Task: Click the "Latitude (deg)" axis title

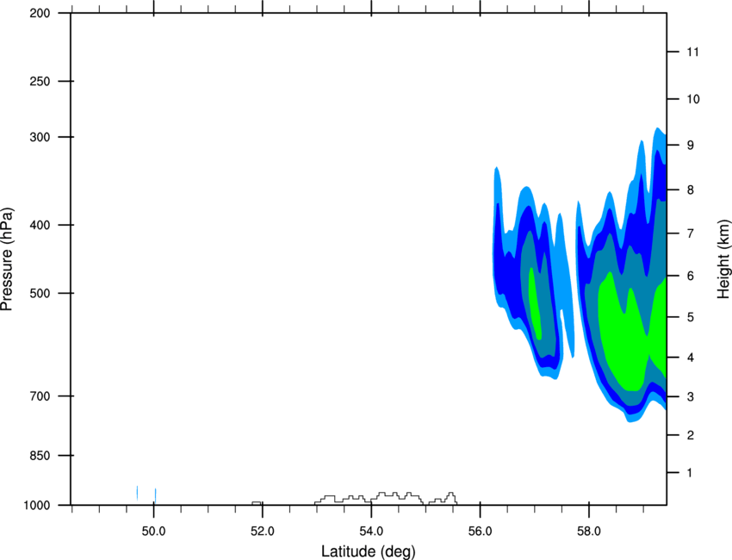Action: [368, 551]
